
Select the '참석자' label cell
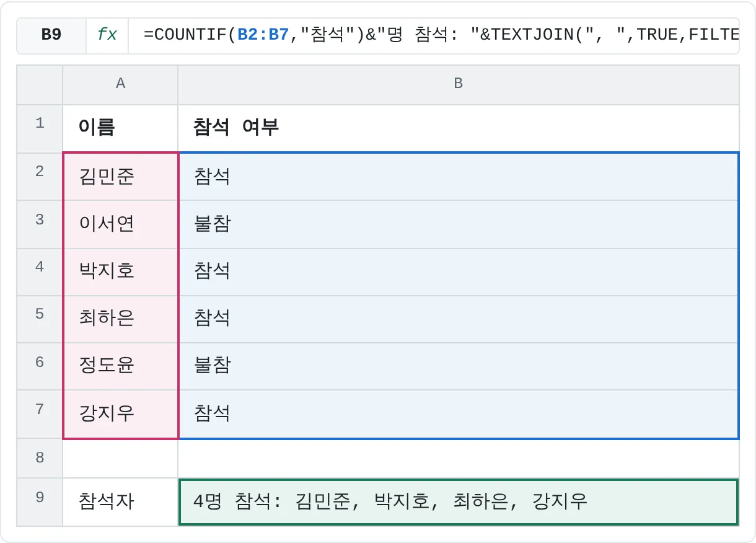120,501
